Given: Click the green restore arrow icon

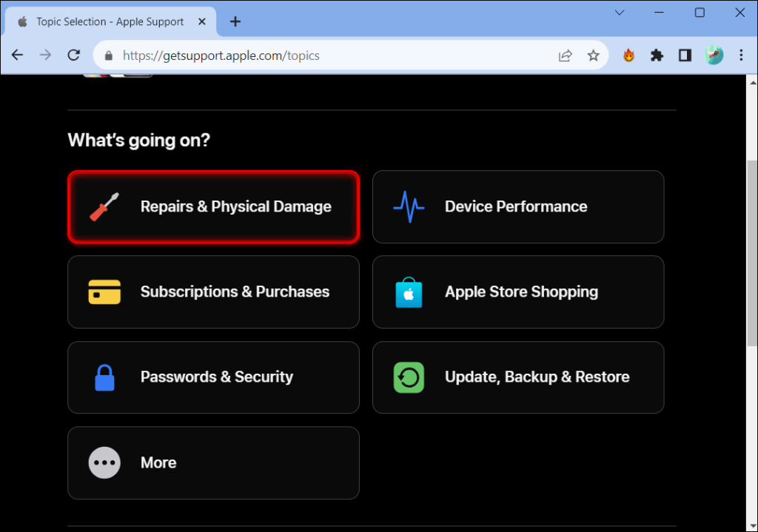Looking at the screenshot, I should pos(409,377).
